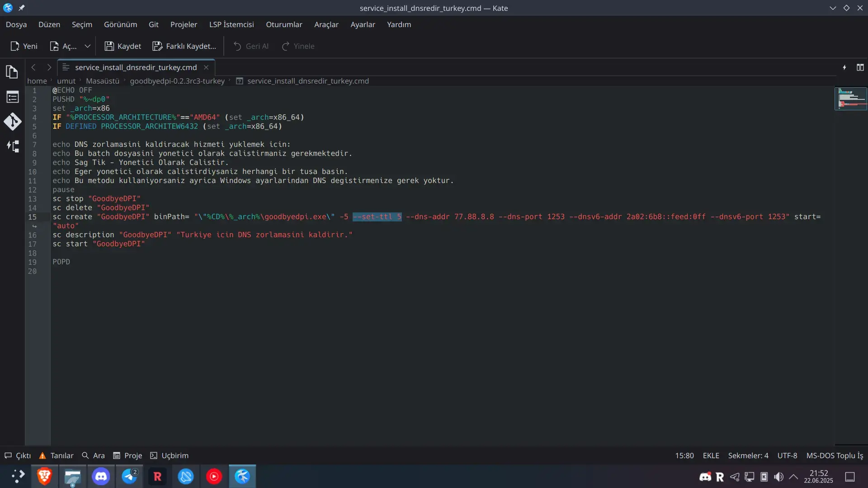Toggle the Tanılar diagnostics panel
868x488 pixels.
[57, 455]
